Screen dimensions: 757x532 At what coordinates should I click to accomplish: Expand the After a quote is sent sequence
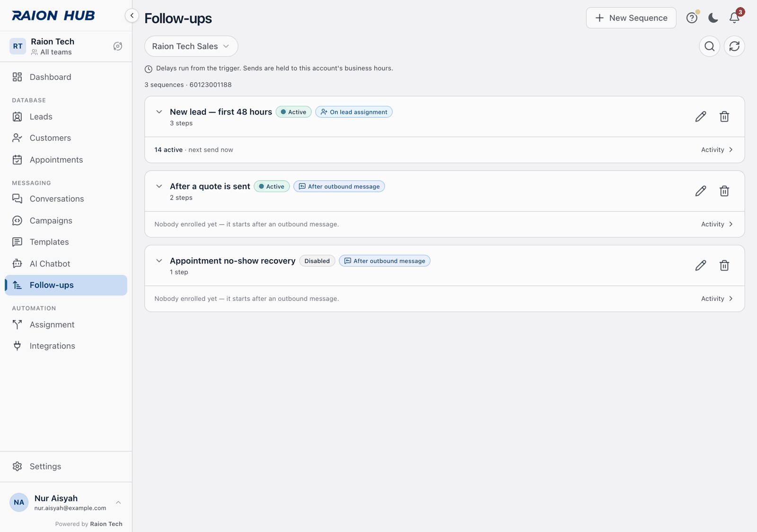click(x=159, y=186)
